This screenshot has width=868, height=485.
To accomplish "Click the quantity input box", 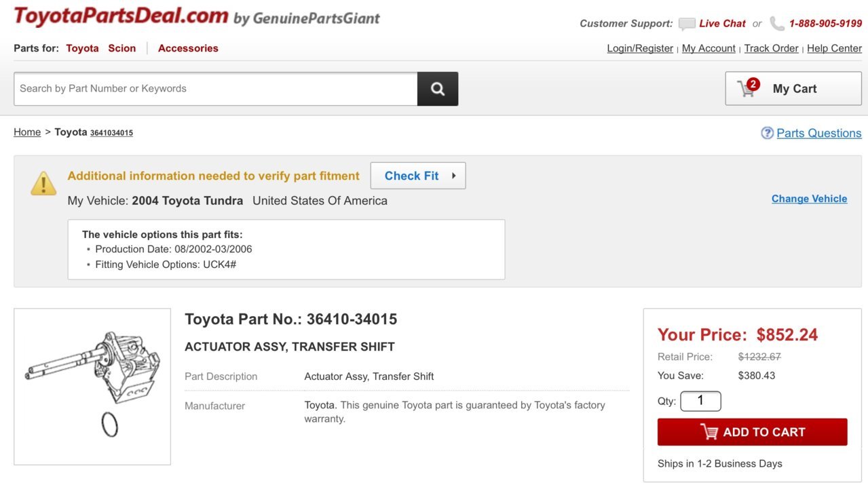I will click(x=700, y=401).
